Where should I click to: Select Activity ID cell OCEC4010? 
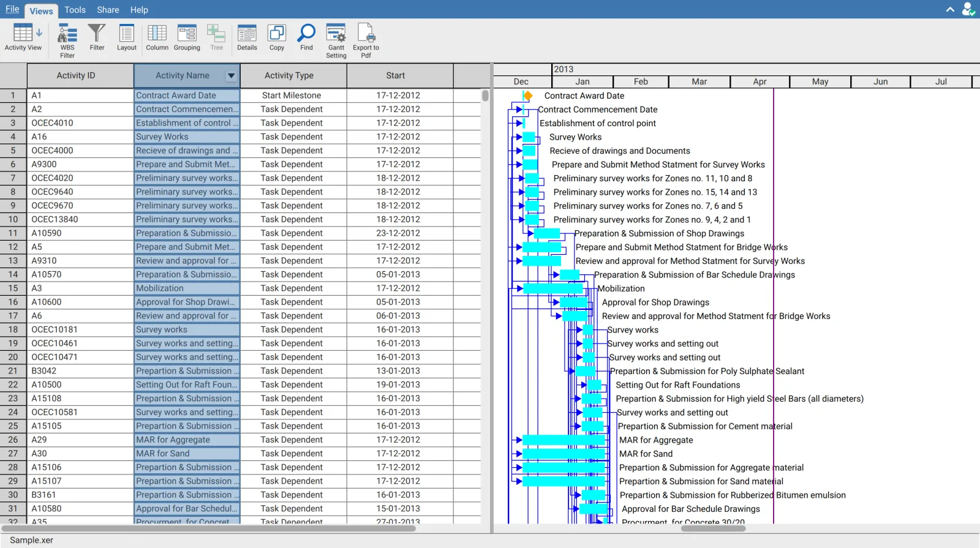pyautogui.click(x=80, y=123)
